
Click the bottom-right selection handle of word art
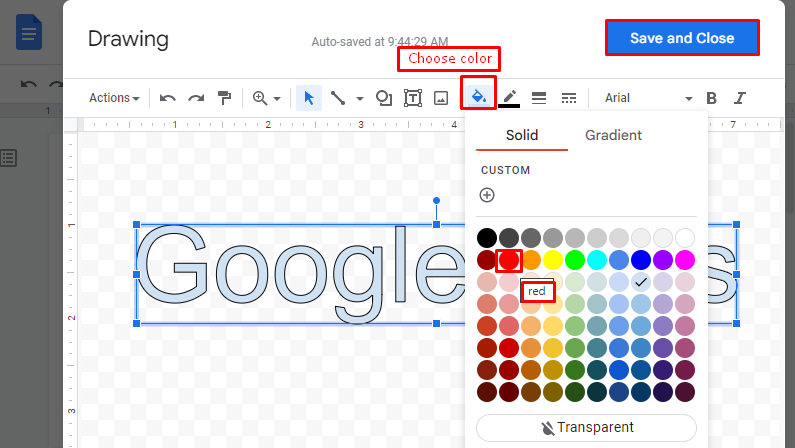(737, 323)
